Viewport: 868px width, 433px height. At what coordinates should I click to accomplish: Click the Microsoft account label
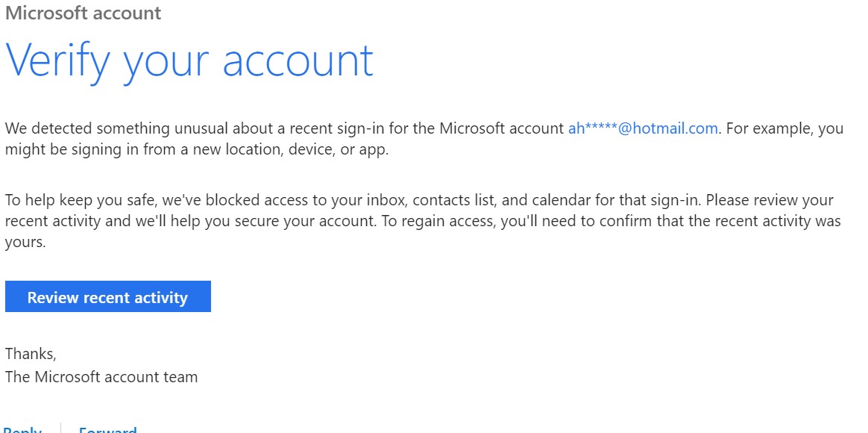82,13
